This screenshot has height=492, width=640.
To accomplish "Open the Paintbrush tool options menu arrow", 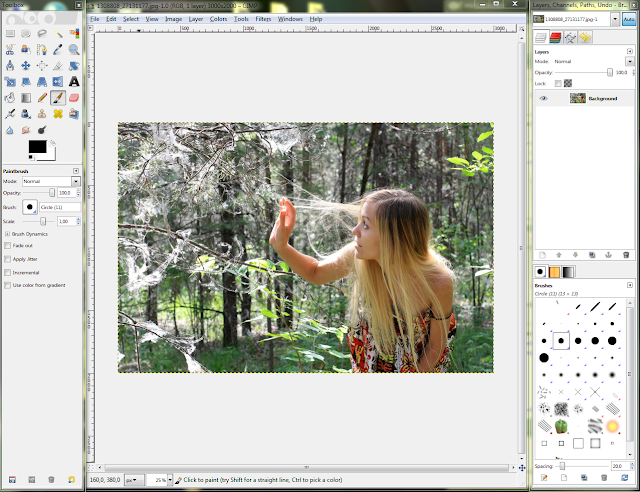I will 76,171.
